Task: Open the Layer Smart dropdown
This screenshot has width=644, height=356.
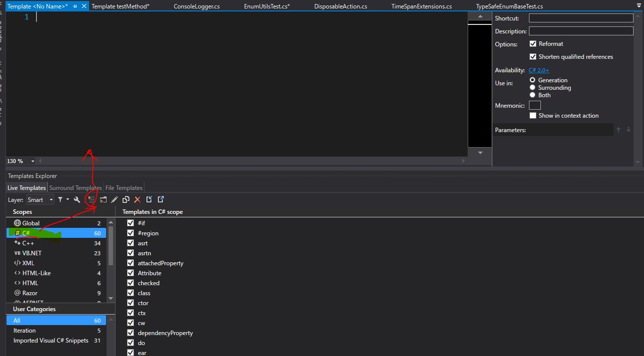Action: click(x=40, y=200)
